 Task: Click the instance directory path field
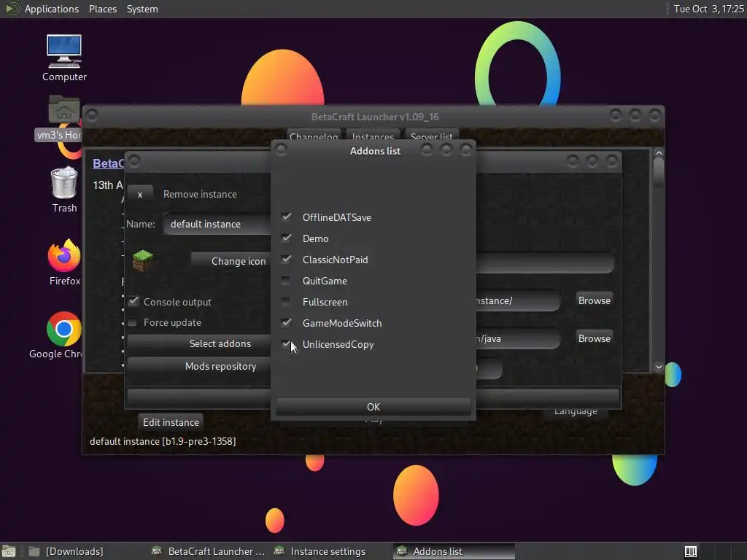click(518, 300)
